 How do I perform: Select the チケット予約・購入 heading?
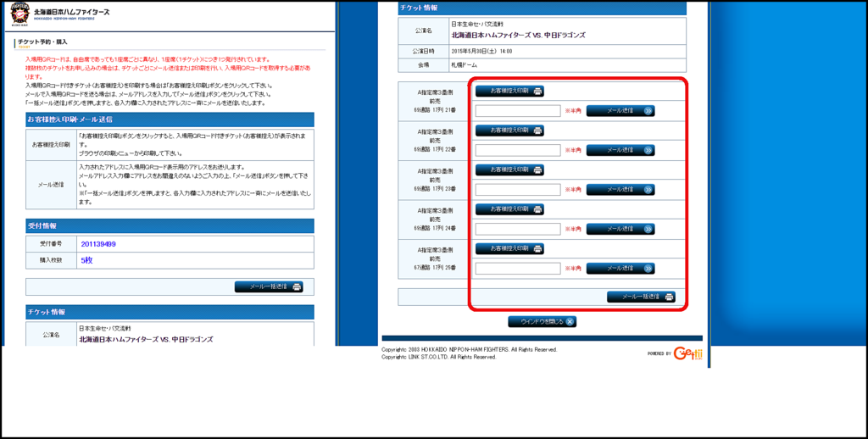click(x=42, y=42)
